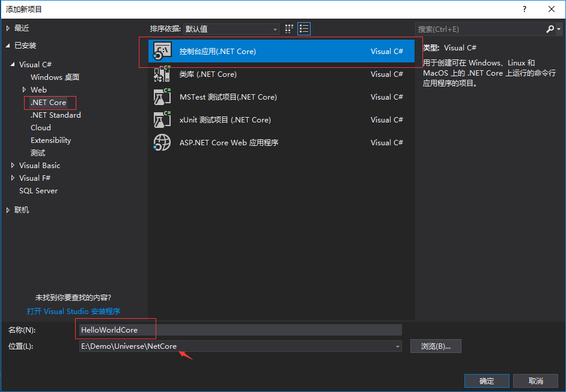Open the sort by 默认值 dropdown
The height and width of the screenshot is (392, 566).
pyautogui.click(x=231, y=29)
